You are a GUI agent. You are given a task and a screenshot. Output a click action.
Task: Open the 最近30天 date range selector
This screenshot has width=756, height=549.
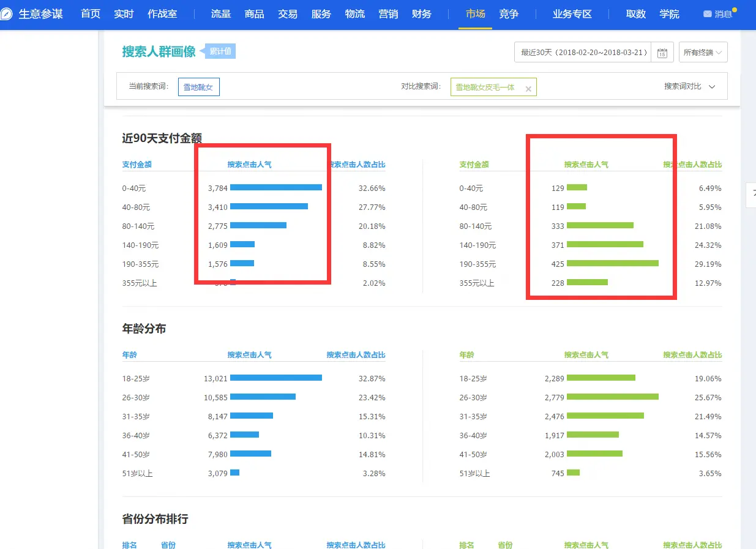[584, 53]
